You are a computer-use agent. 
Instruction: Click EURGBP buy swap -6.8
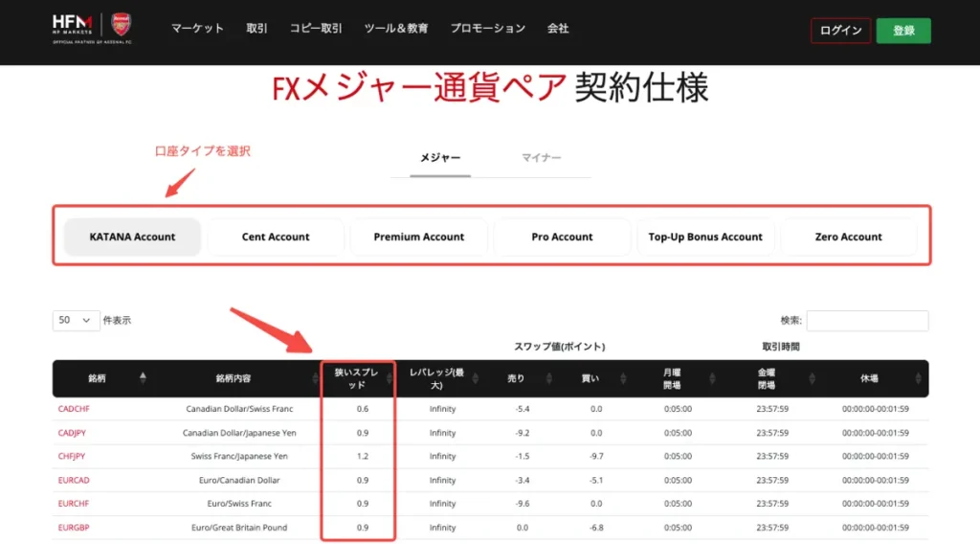[x=596, y=528]
